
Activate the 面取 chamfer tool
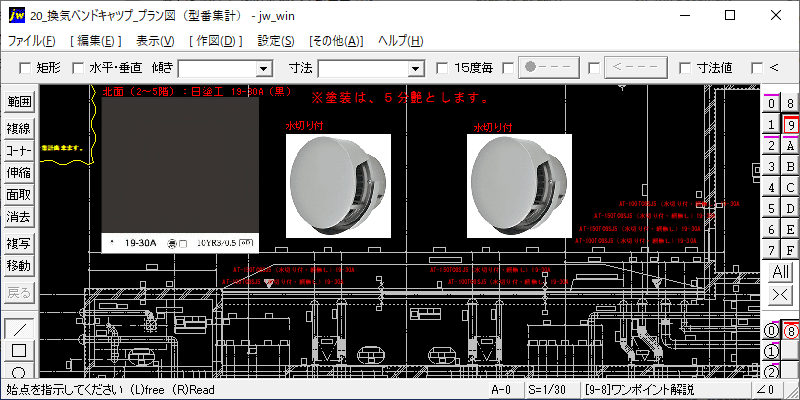19,195
